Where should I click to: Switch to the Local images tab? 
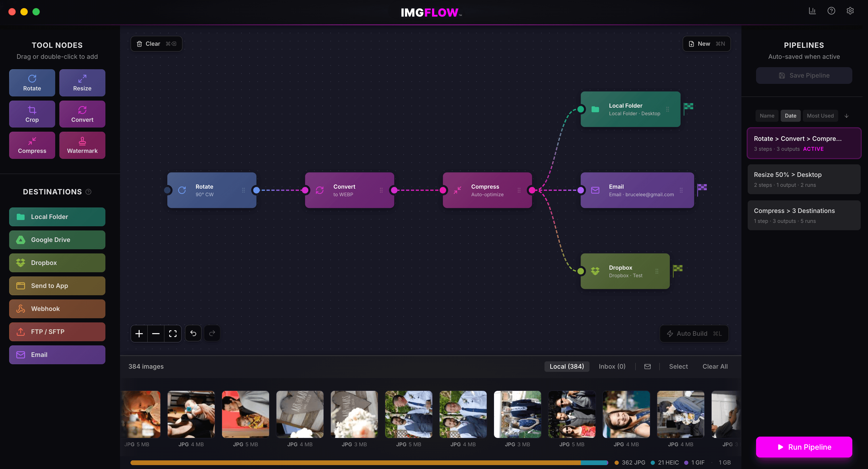point(567,366)
